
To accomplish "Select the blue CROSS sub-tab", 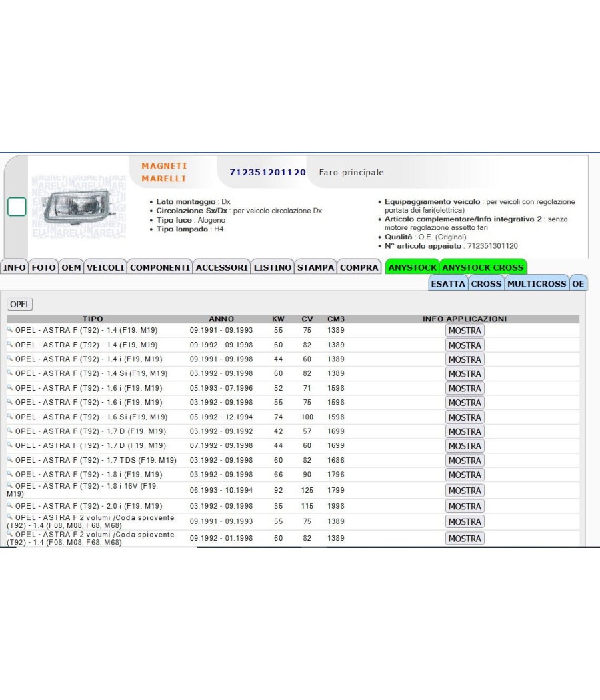I will (x=487, y=283).
